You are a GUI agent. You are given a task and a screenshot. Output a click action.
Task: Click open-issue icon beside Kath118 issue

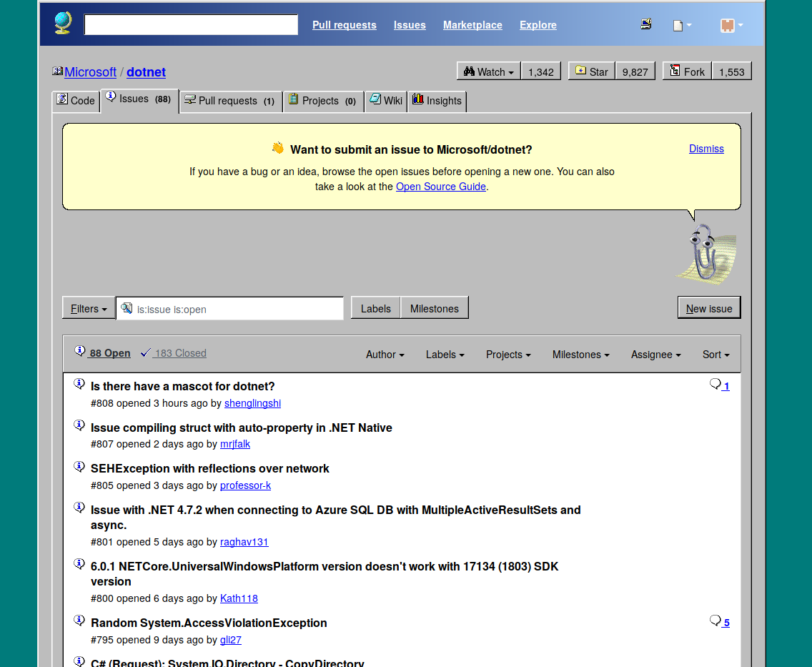pos(79,563)
